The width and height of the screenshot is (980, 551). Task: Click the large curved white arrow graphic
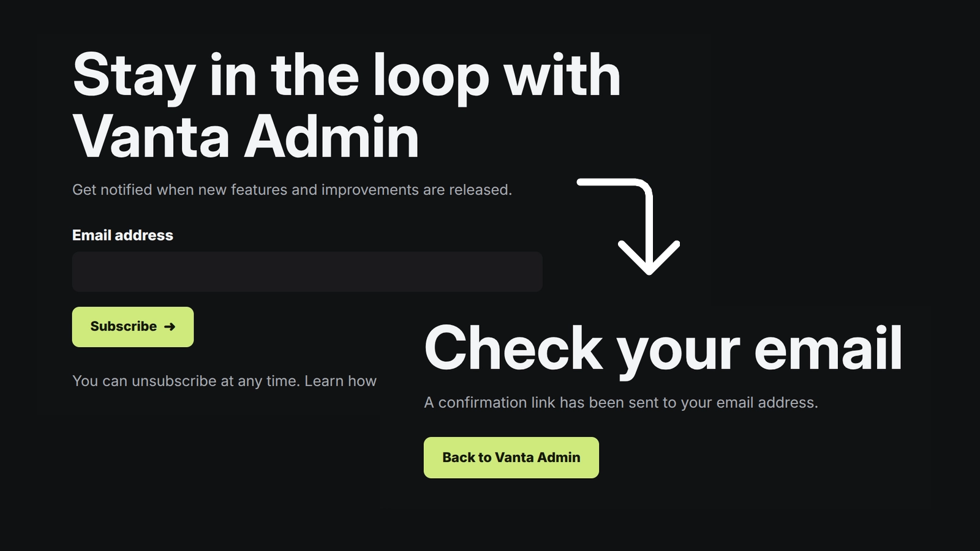[x=628, y=227]
